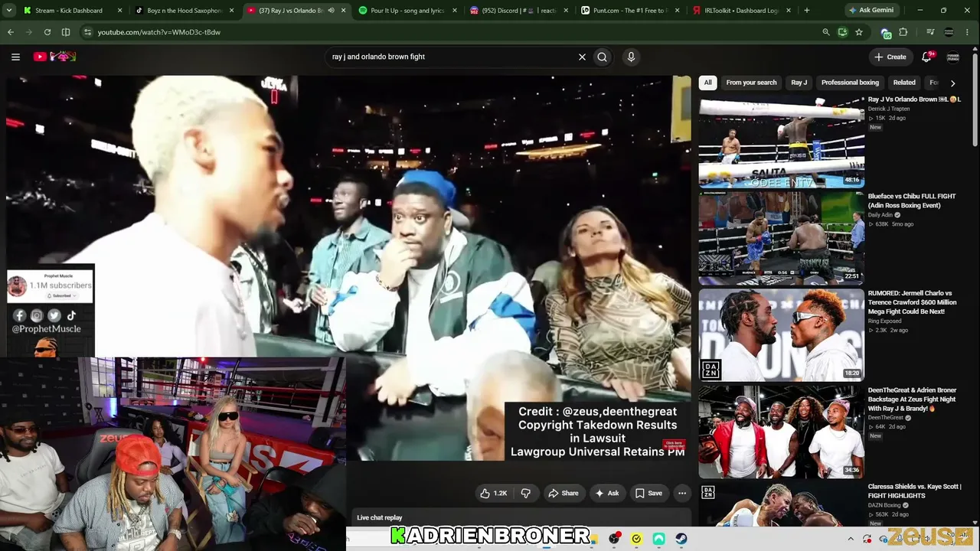
Task: Click the Instagram icon in video overlay
Action: pyautogui.click(x=37, y=315)
